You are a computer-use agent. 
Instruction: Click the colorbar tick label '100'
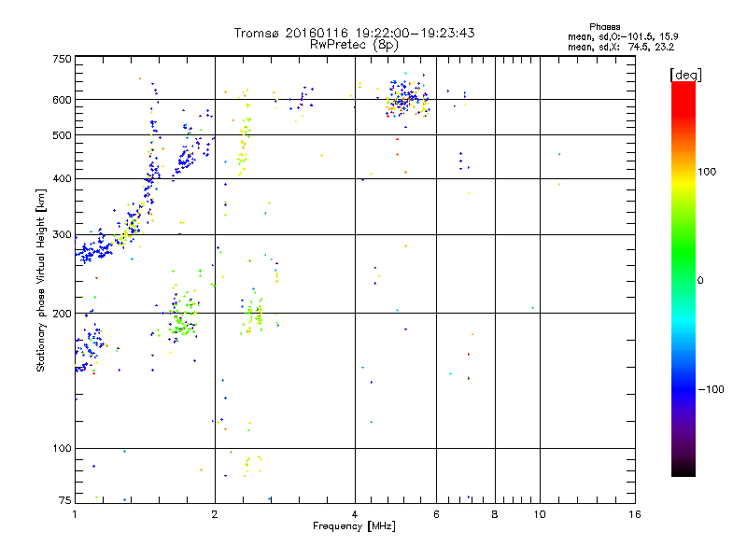point(707,172)
